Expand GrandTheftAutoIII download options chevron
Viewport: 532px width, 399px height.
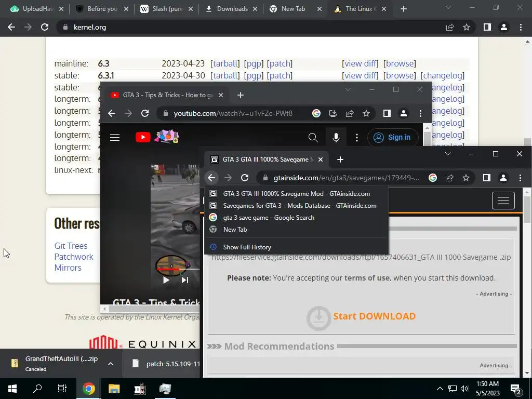click(110, 364)
